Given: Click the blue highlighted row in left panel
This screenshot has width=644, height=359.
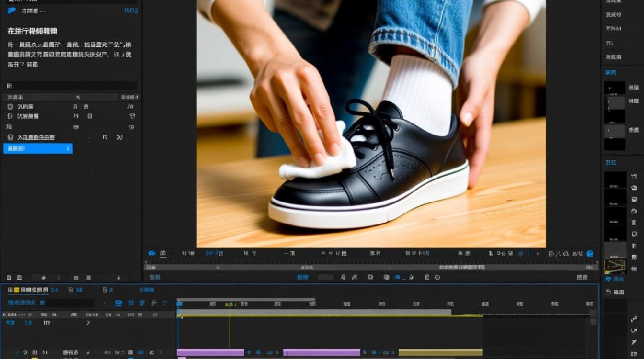Looking at the screenshot, I should (38, 149).
